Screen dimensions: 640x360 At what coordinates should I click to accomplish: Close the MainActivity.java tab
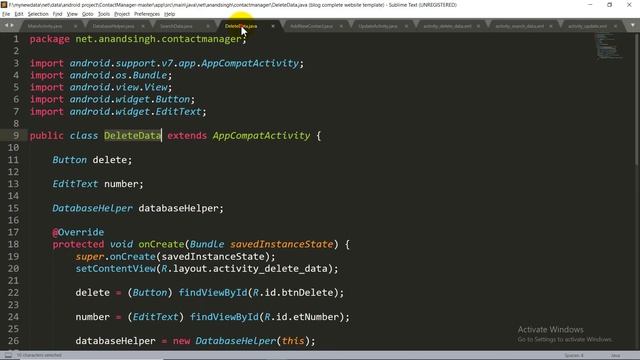(76, 26)
